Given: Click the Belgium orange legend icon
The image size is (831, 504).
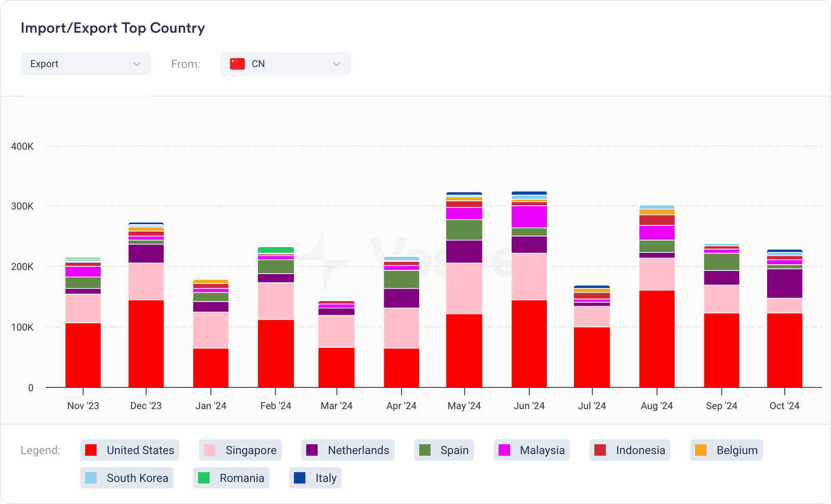Looking at the screenshot, I should tap(701, 450).
